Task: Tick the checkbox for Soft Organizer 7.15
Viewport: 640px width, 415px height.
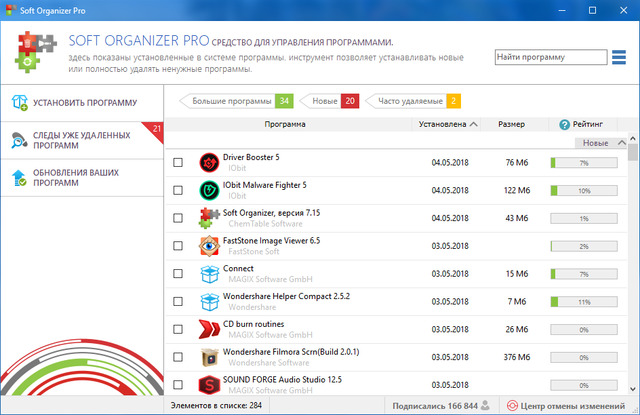Action: coord(178,218)
